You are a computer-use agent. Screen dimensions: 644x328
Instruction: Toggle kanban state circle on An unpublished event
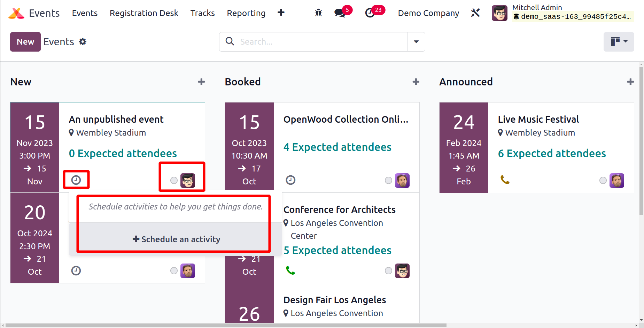(x=174, y=180)
